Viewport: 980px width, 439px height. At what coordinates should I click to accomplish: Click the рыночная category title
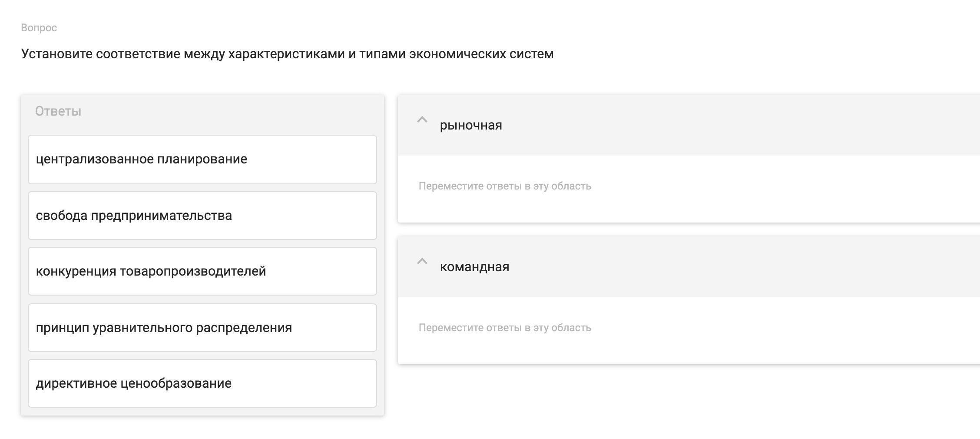(x=471, y=125)
